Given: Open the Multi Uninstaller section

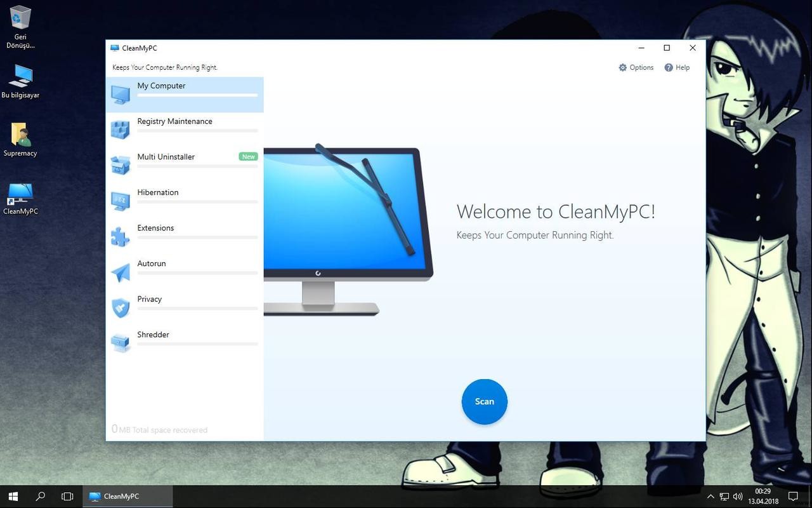Looking at the screenshot, I should pyautogui.click(x=185, y=166).
